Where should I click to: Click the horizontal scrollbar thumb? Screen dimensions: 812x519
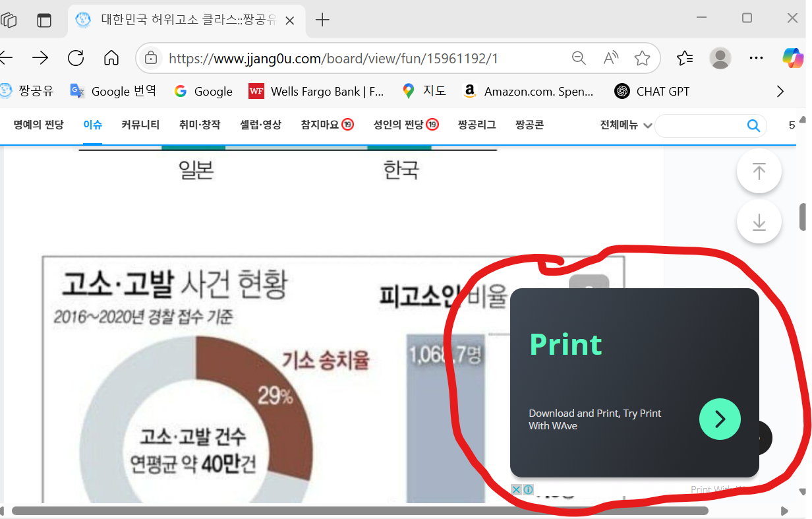(x=360, y=510)
